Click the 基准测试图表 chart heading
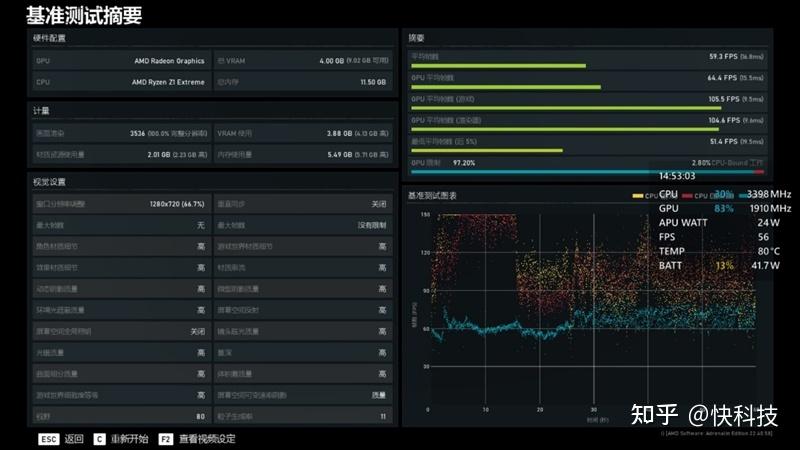 pyautogui.click(x=432, y=195)
